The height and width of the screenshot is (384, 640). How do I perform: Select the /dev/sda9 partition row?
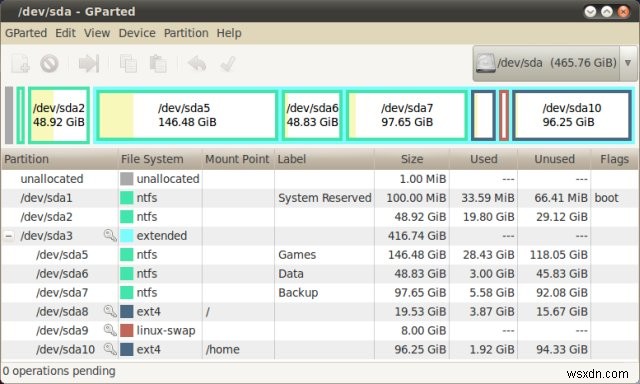click(320, 331)
